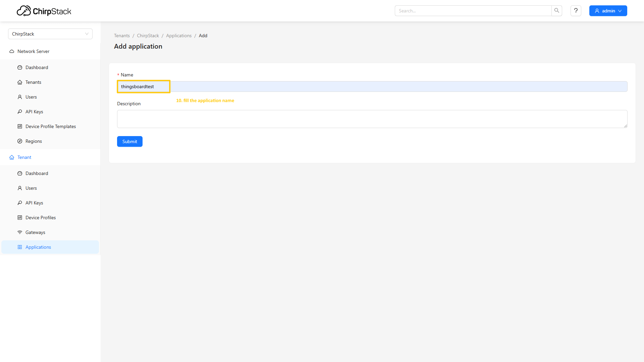The height and width of the screenshot is (362, 644).
Task: Click the Gateways wifi icon in sidebar
Action: (x=20, y=232)
